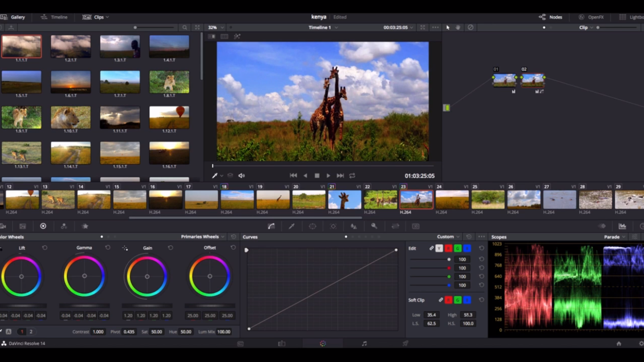This screenshot has height=362, width=644.
Task: Select the hand pan tool in node editor
Action: click(x=458, y=28)
